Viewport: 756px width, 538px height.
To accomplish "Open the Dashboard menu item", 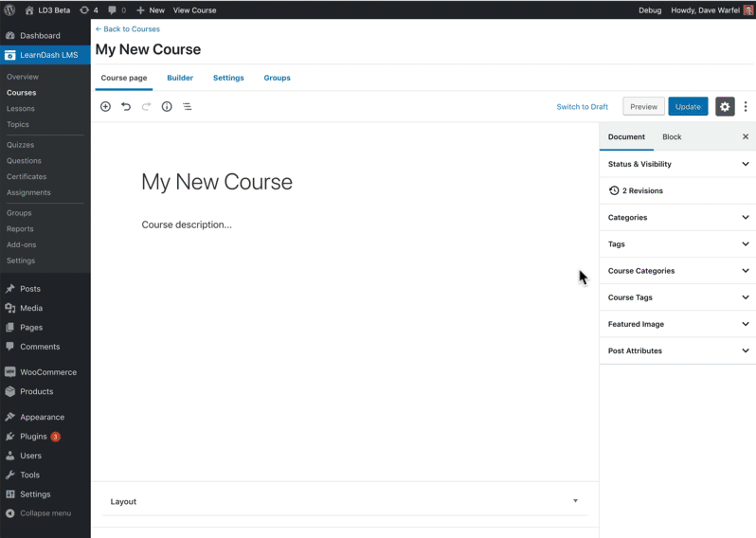I will [x=45, y=36].
